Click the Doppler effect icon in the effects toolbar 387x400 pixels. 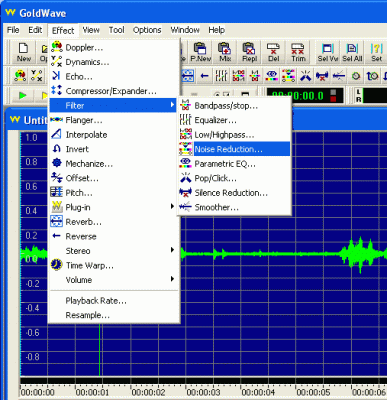coord(20,76)
